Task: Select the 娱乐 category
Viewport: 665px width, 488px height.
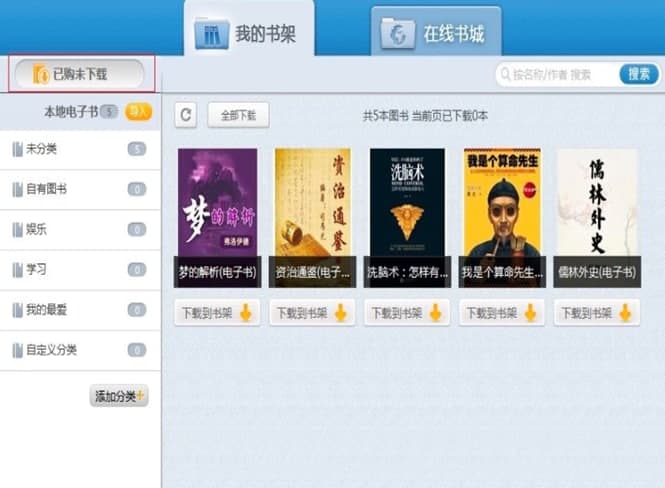Action: (80, 229)
